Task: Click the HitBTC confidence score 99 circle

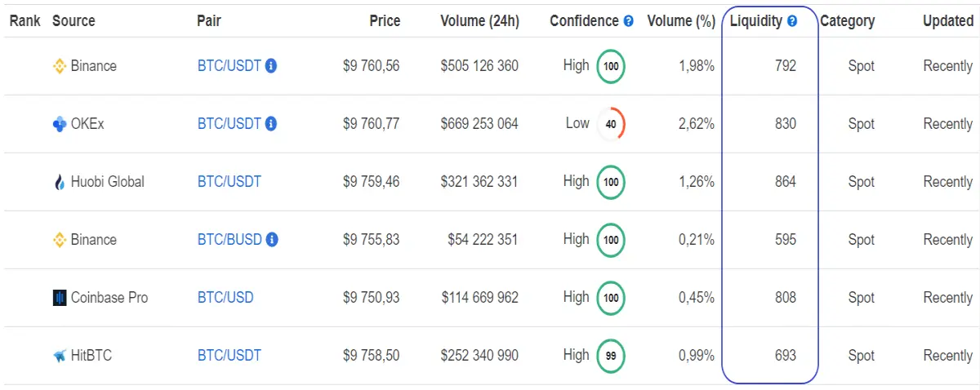Action: pyautogui.click(x=611, y=356)
